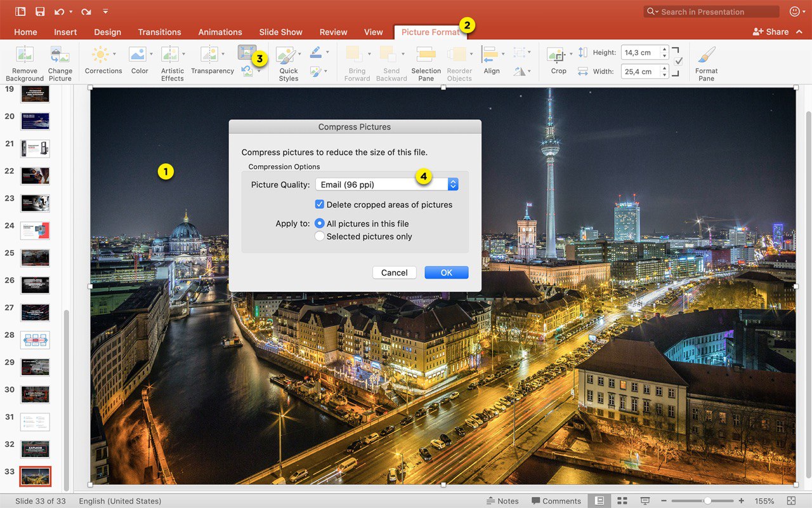Select the Normal view icon
Image resolution: width=812 pixels, height=508 pixels.
pyautogui.click(x=599, y=501)
